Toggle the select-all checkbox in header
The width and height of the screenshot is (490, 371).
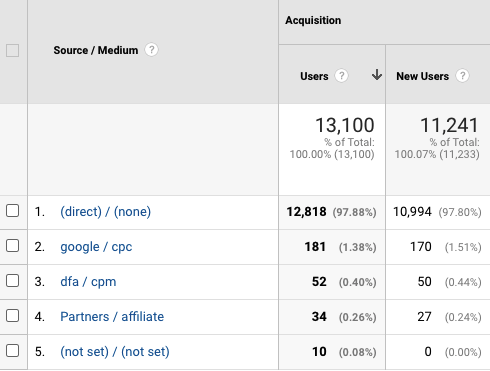tap(12, 51)
